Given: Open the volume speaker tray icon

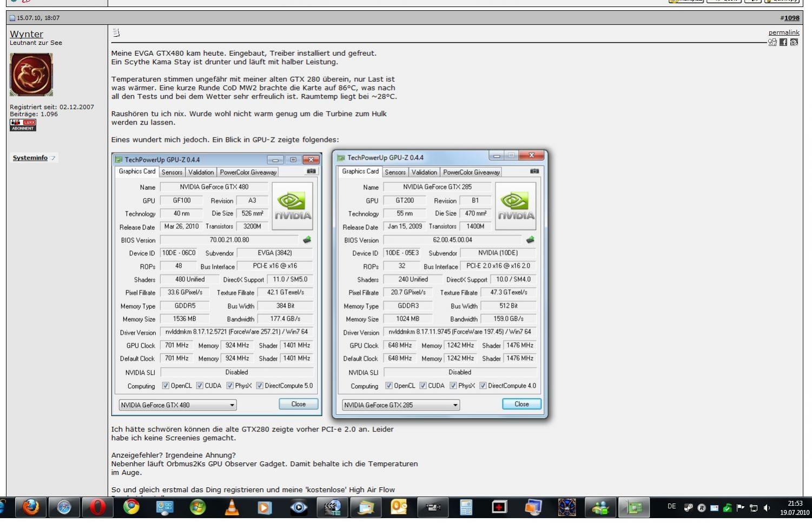Looking at the screenshot, I should click(x=767, y=507).
